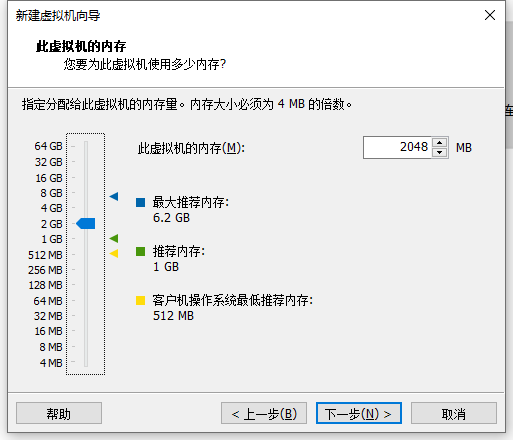
Task: Close the 新建虚拟机向导 wizard dialog
Action: 490,15
